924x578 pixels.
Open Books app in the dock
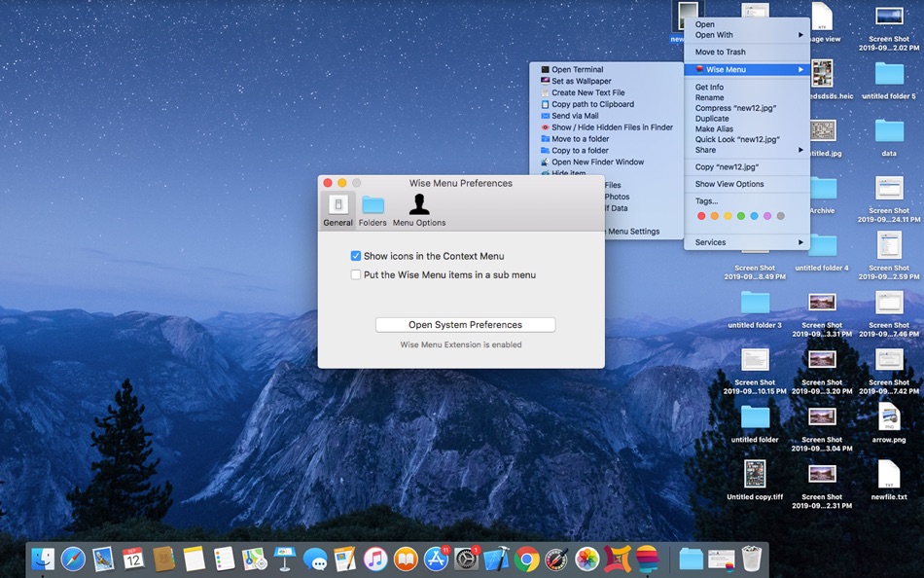406,559
